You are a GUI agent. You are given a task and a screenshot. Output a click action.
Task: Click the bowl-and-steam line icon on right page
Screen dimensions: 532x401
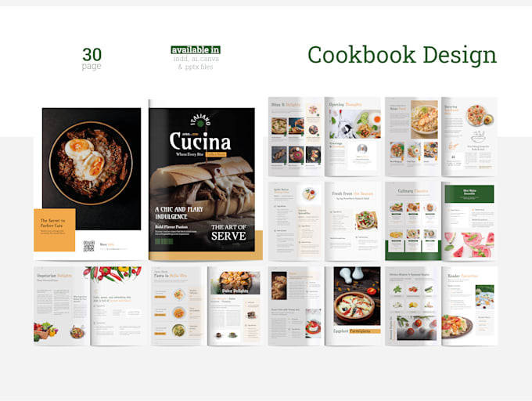point(478,137)
